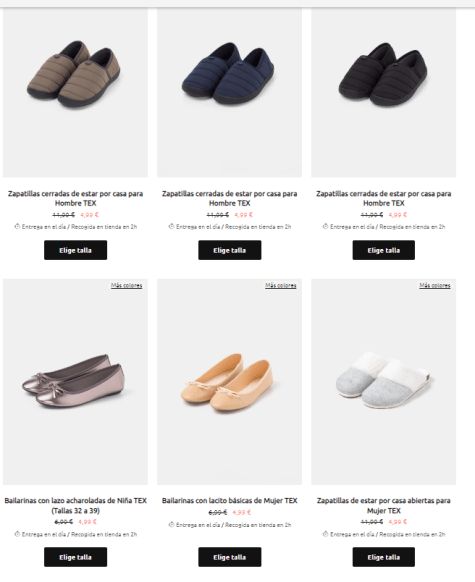Open the beige women's ballerinas image

(229, 382)
